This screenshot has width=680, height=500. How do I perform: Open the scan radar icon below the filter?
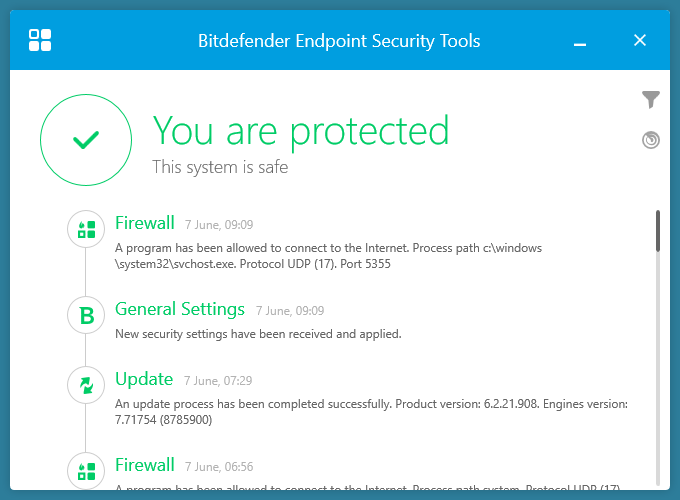point(651,140)
